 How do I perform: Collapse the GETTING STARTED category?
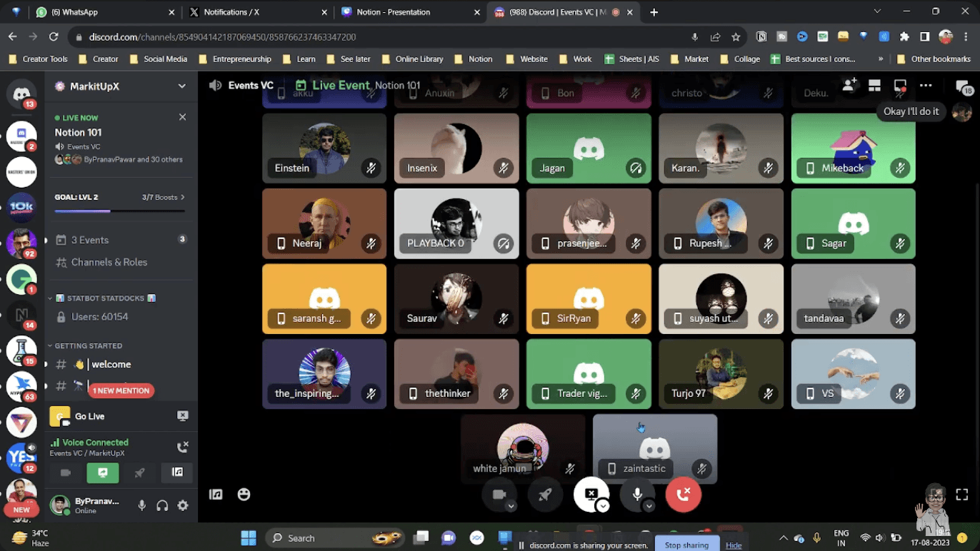click(x=84, y=345)
